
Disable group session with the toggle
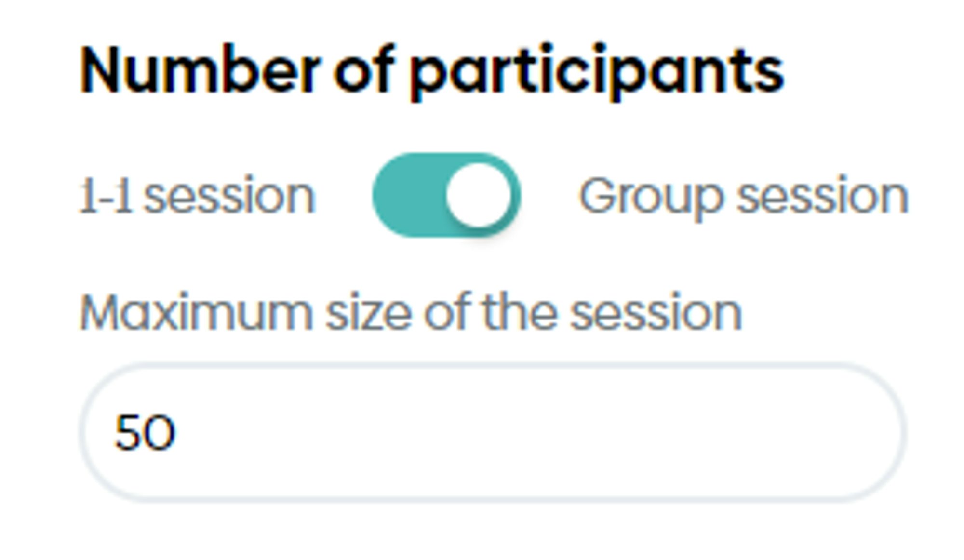pos(446,195)
